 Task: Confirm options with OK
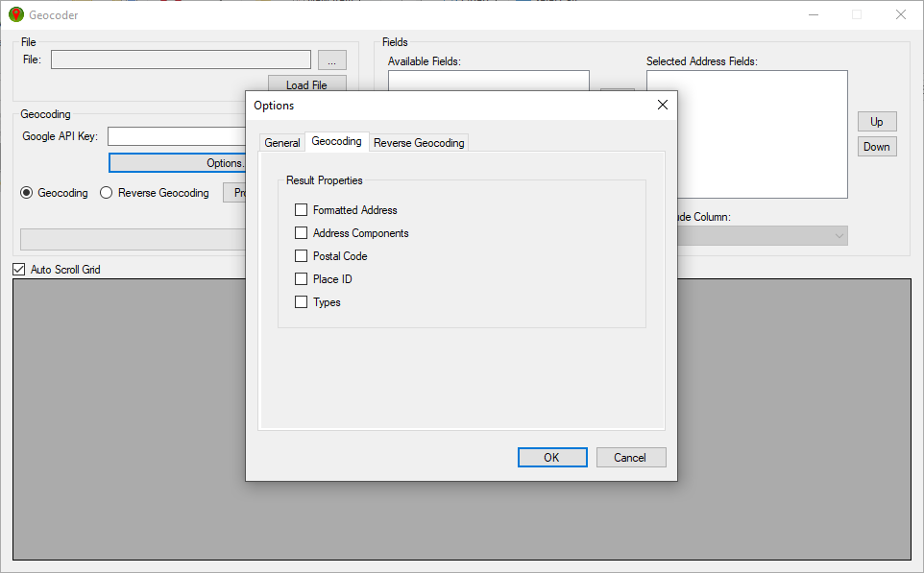coord(552,457)
